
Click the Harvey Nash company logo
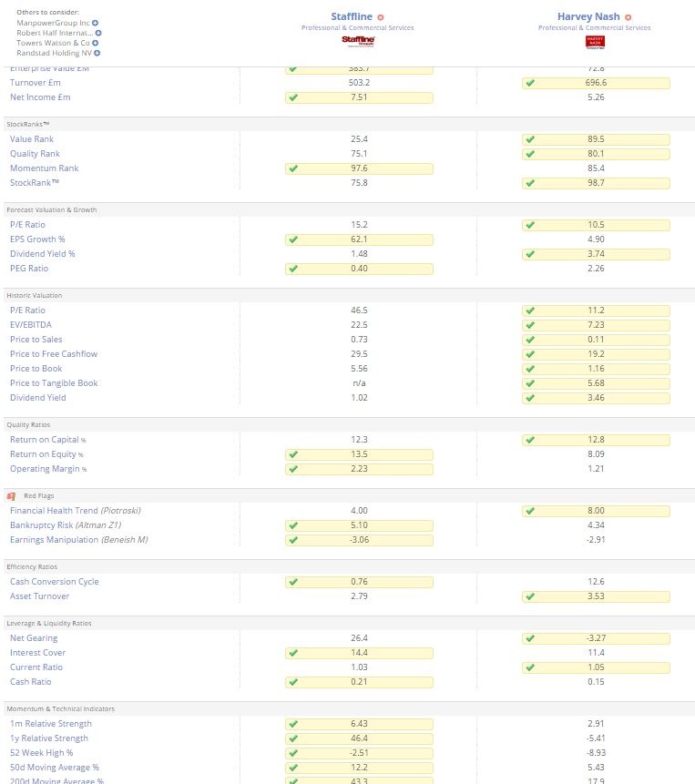595,42
